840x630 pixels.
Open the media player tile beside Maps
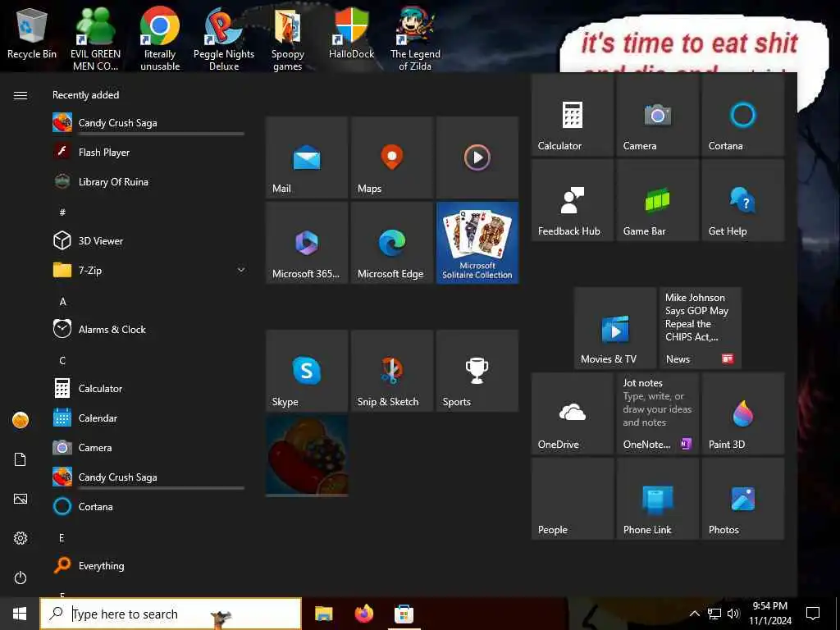click(477, 157)
